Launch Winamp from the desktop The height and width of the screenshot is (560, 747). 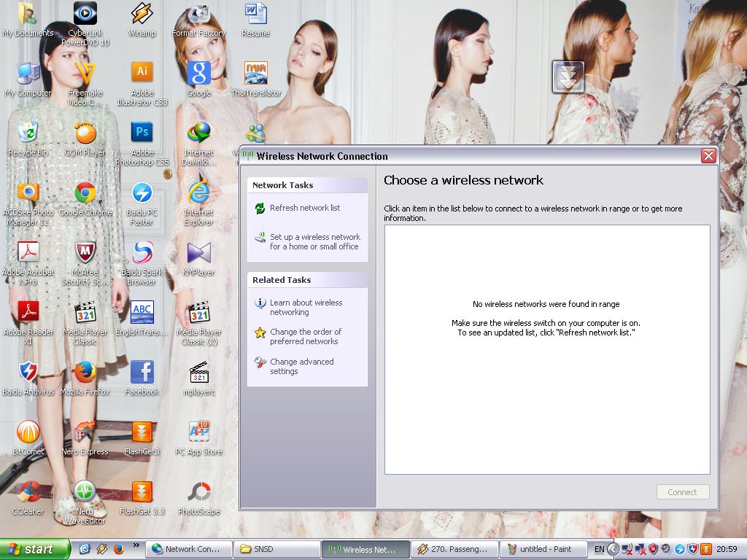142,20
